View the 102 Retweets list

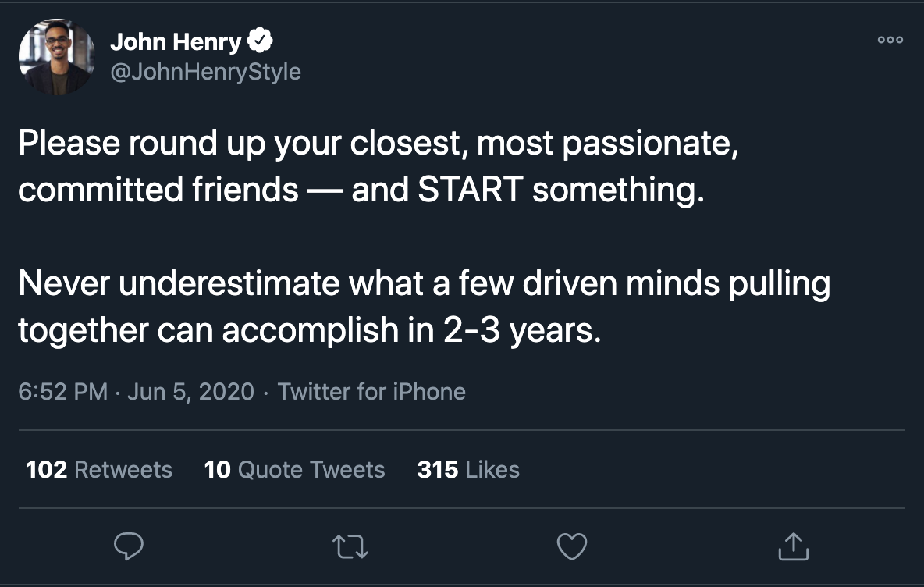click(99, 469)
